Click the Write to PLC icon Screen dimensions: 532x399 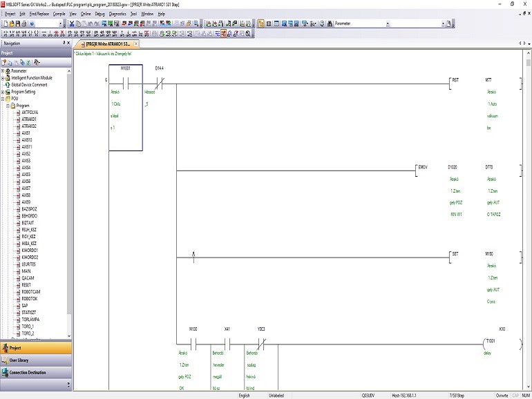(x=124, y=23)
